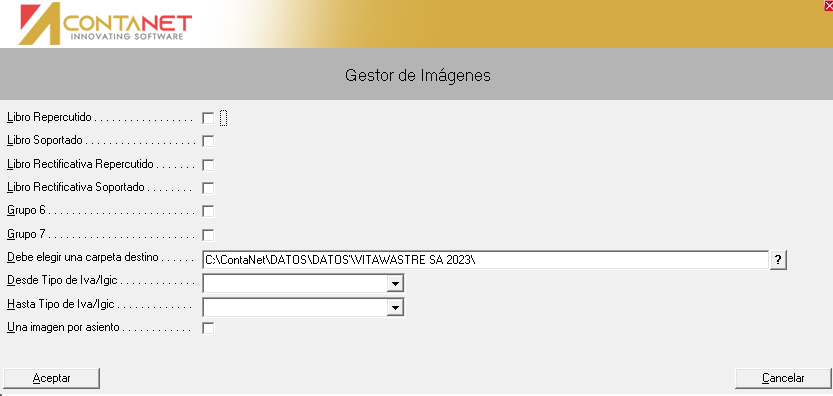Expand Desde Tipo de Iva/Igic dropdown arrow
The width and height of the screenshot is (833, 396).
pos(395,284)
